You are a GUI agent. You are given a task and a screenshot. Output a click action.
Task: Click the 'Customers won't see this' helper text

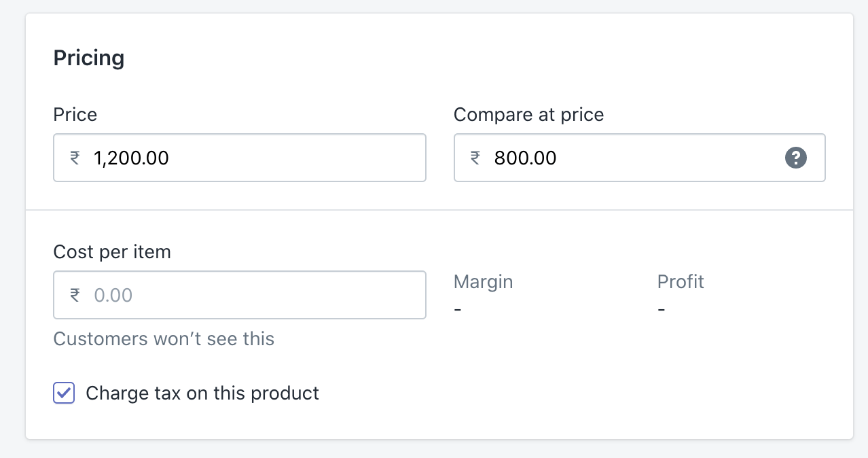164,338
